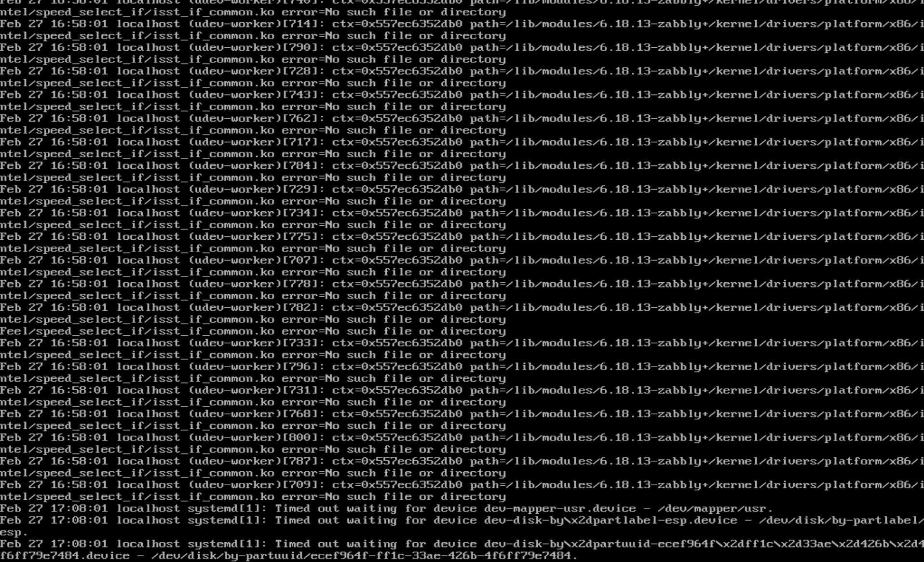The width and height of the screenshot is (924, 562).
Task: Click the udev-worker[728] process ID text
Action: pyautogui.click(x=303, y=71)
